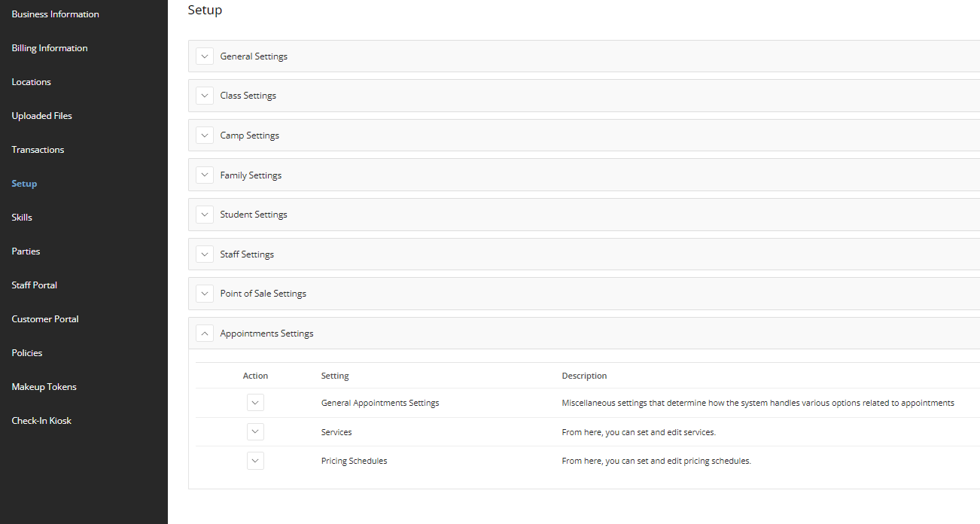Collapse the Appointments Settings section chevron

point(205,334)
